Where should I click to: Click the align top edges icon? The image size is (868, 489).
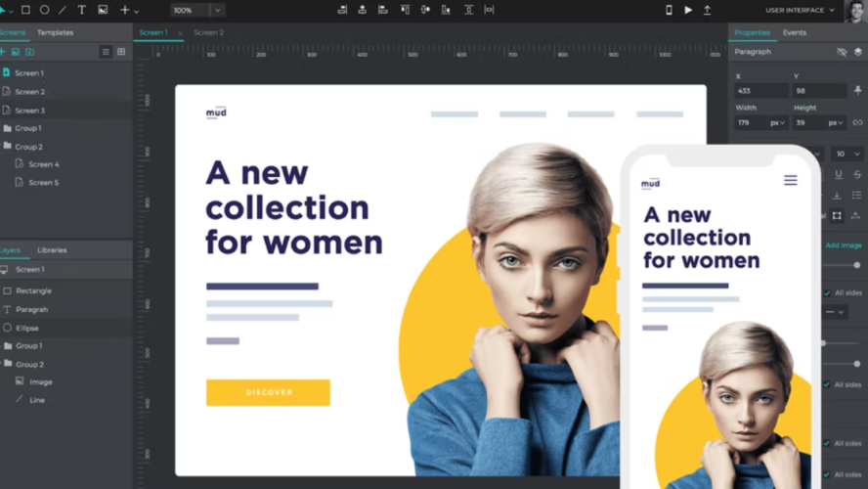405,10
